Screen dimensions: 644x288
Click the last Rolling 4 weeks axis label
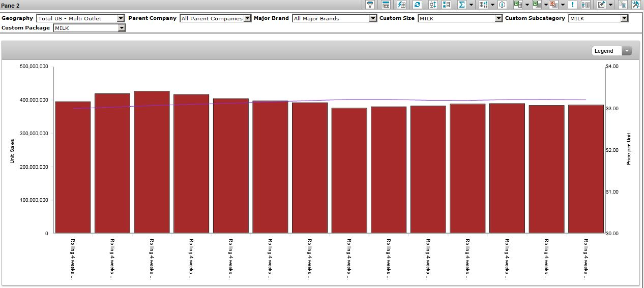click(x=586, y=258)
